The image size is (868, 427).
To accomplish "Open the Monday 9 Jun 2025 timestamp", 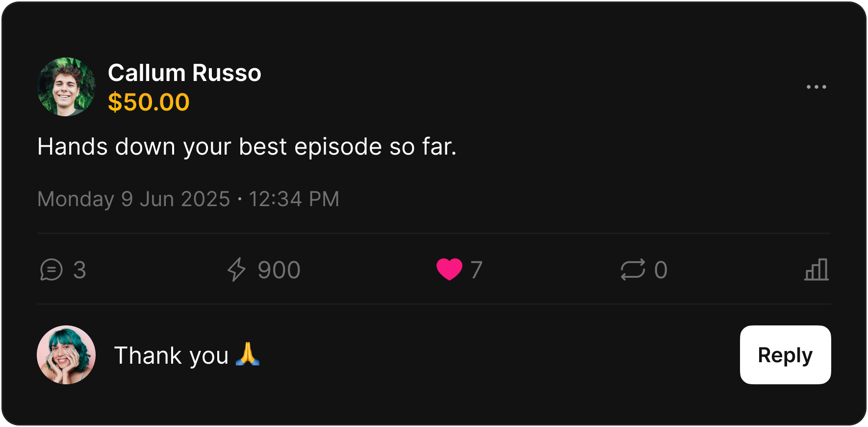I will (x=188, y=199).
